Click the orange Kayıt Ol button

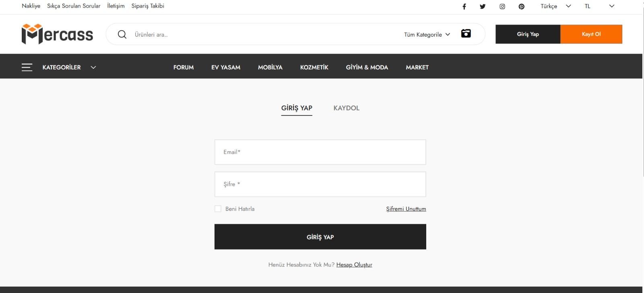(x=591, y=34)
